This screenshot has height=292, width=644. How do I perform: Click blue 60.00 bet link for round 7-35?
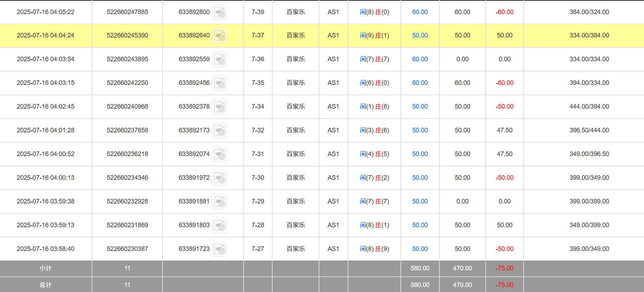(x=420, y=83)
